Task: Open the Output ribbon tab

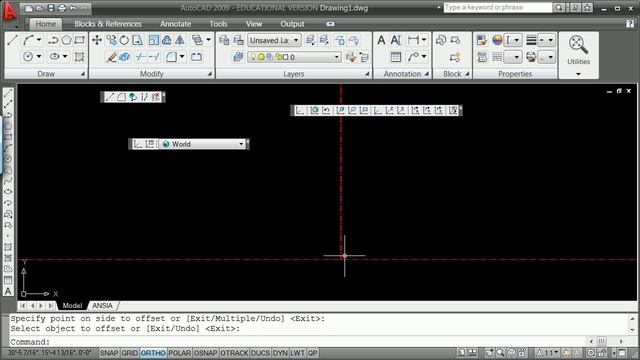Action: [292, 24]
